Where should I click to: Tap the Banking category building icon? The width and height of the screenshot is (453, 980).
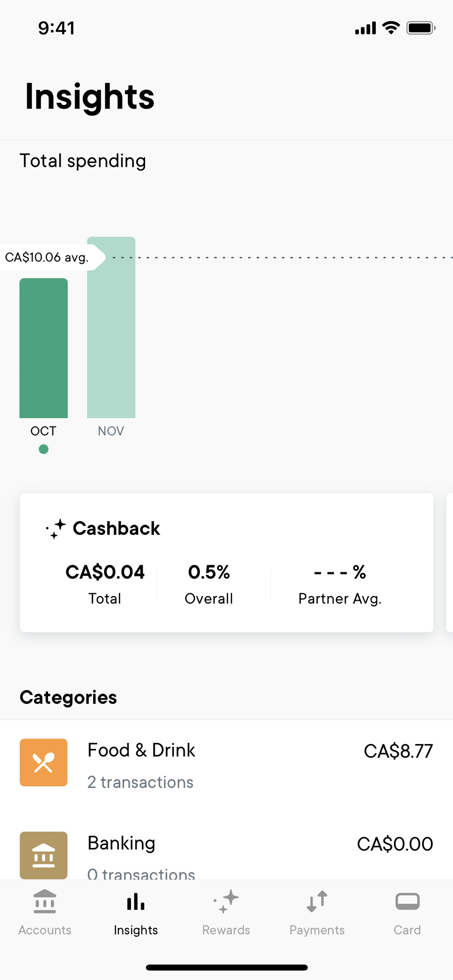[44, 855]
